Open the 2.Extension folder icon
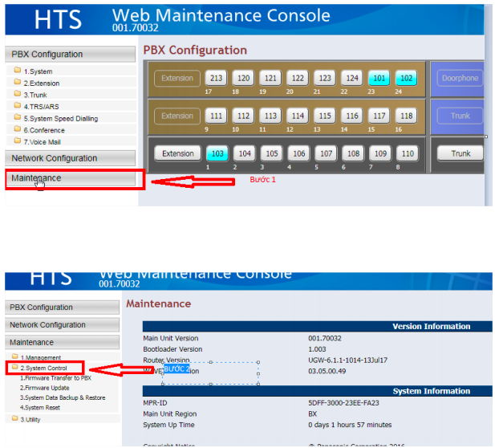This screenshot has width=495, height=448. pyautogui.click(x=18, y=82)
